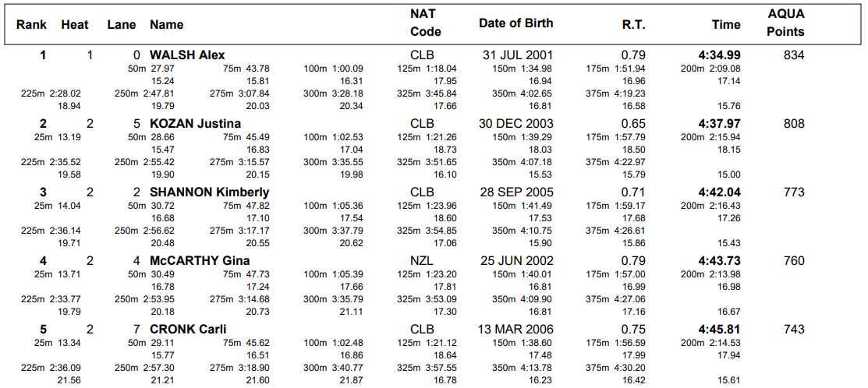Click the Date of Birth header
Image resolution: width=868 pixels, height=388 pixels.
(x=515, y=23)
